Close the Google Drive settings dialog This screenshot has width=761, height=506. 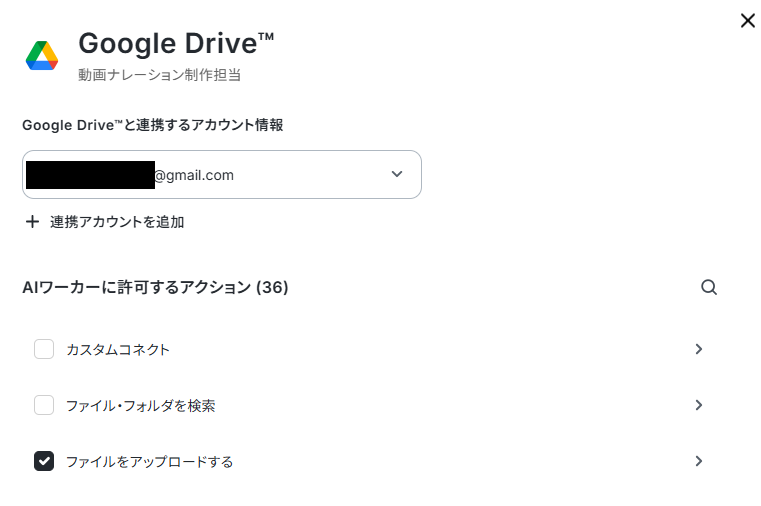[747, 20]
